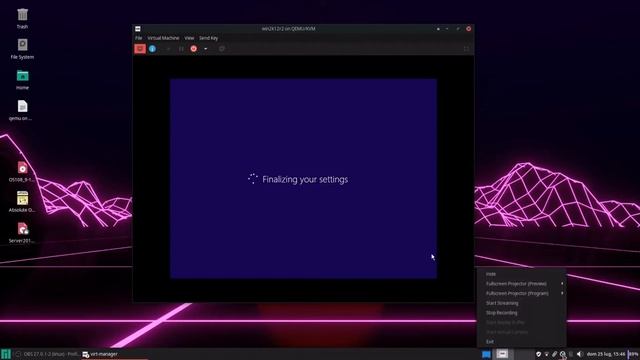Select the Server201 disc image desktop icon
Image resolution: width=640 pixels, height=360 pixels.
click(x=22, y=233)
